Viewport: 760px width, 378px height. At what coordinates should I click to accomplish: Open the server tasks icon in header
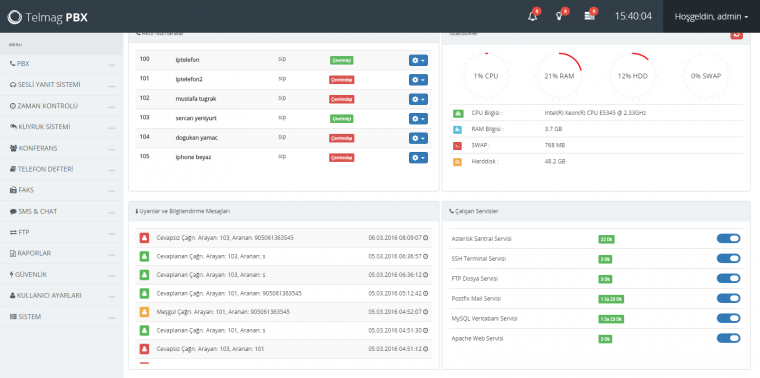pos(589,16)
